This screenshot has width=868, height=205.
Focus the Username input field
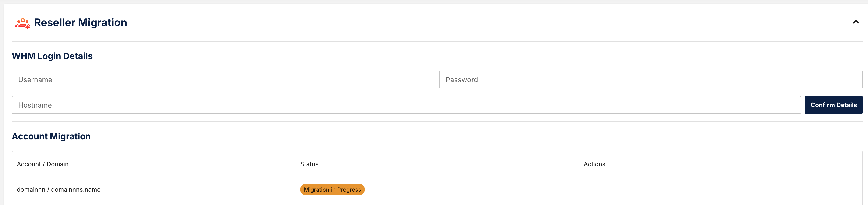tap(223, 80)
